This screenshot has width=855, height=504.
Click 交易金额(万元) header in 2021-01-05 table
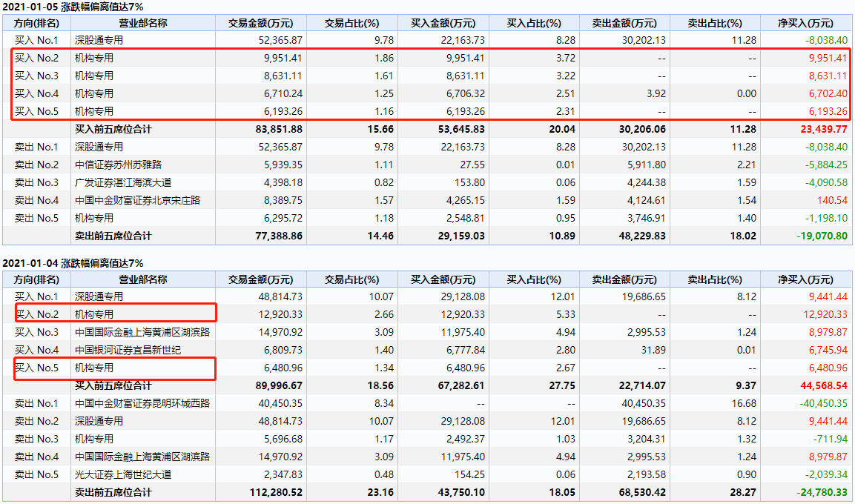click(x=260, y=24)
